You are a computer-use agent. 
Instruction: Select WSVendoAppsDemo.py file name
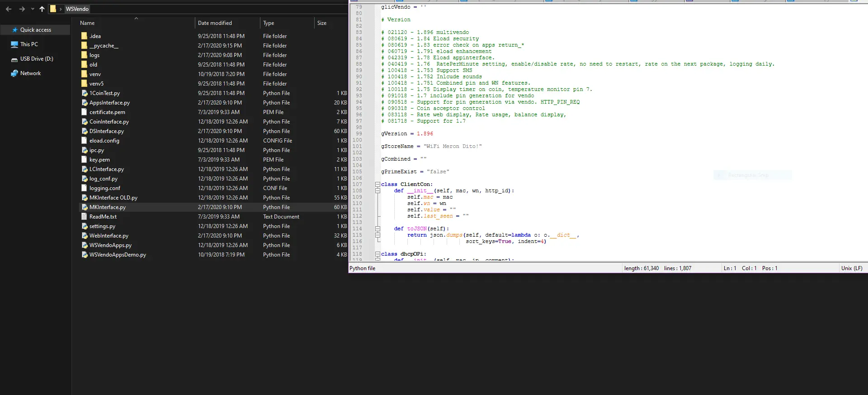118,255
